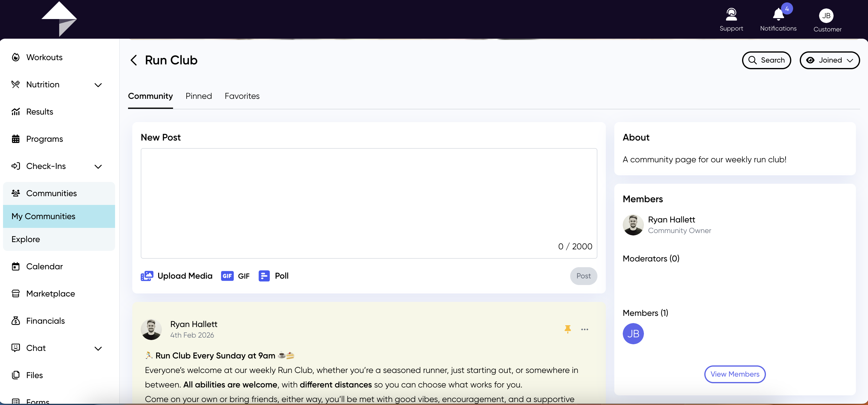This screenshot has height=405, width=868.
Task: Switch to the Favorites tab
Action: tap(242, 96)
